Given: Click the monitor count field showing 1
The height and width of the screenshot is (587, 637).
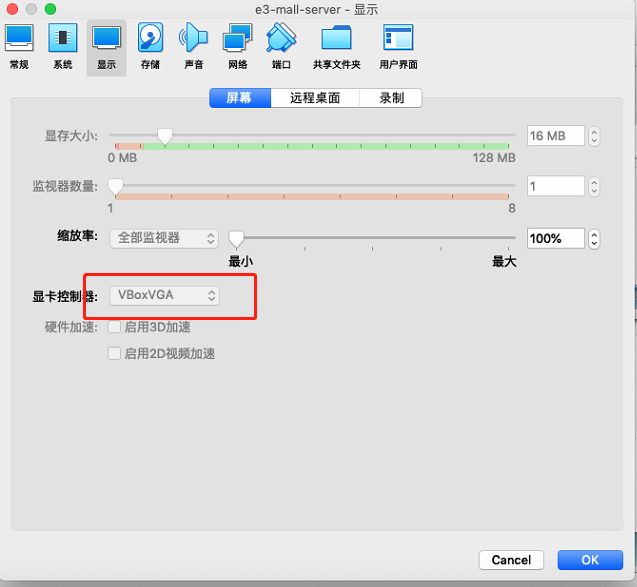Looking at the screenshot, I should (556, 186).
